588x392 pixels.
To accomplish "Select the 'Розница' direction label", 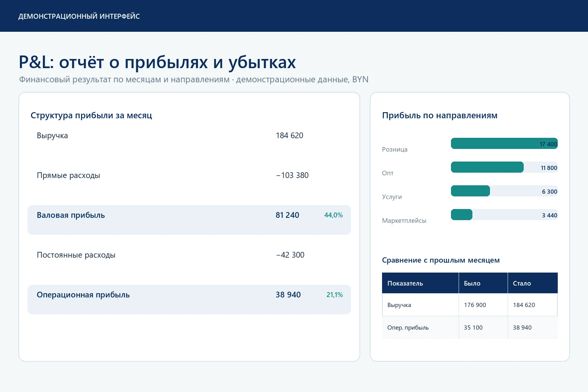I will (x=395, y=149).
